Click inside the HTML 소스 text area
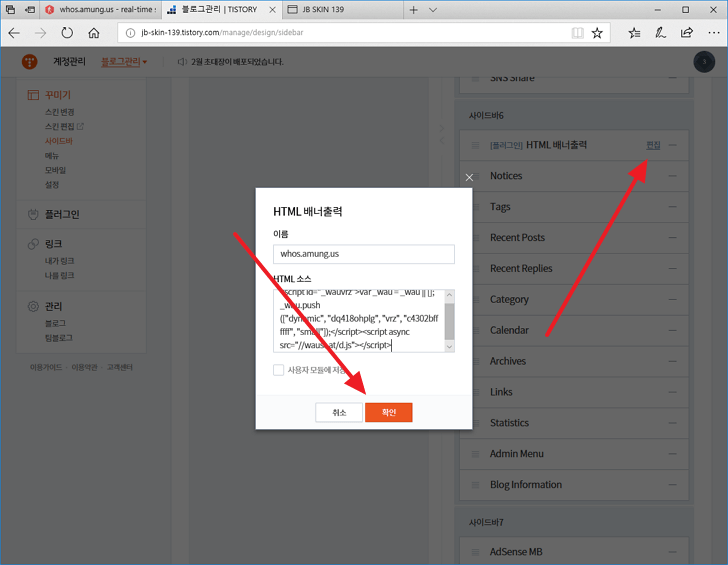The height and width of the screenshot is (565, 728). (x=359, y=321)
